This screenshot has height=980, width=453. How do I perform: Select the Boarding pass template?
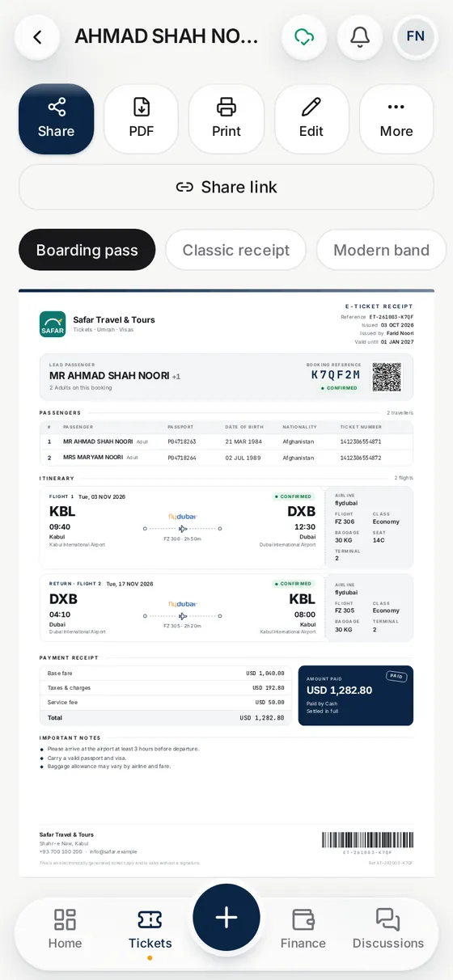click(87, 250)
